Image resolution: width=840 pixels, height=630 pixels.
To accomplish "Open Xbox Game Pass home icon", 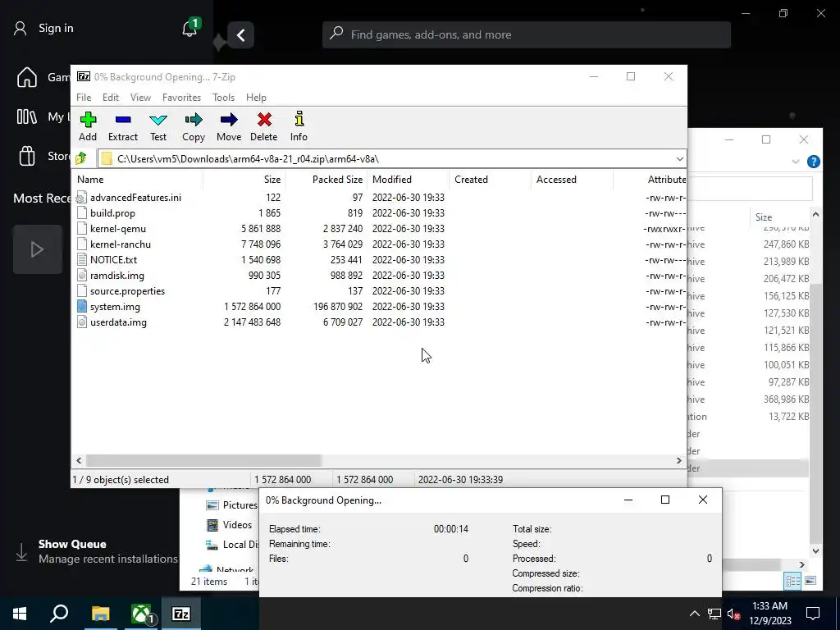I will coord(27,77).
